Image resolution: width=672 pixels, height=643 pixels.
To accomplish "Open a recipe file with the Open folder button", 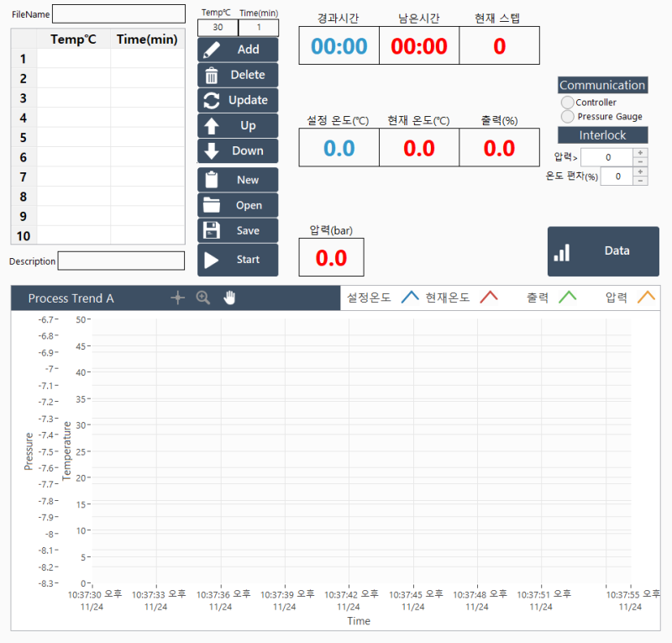I will click(238, 205).
